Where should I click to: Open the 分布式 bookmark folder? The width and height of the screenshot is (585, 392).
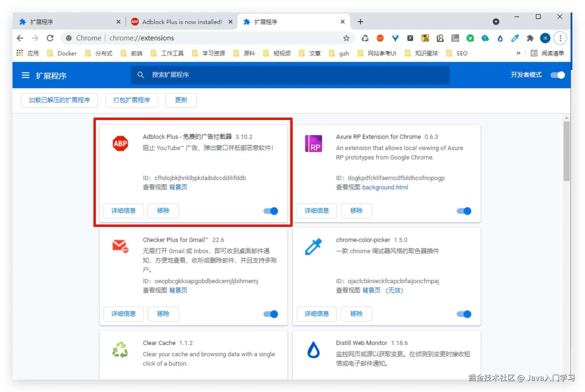[x=99, y=53]
